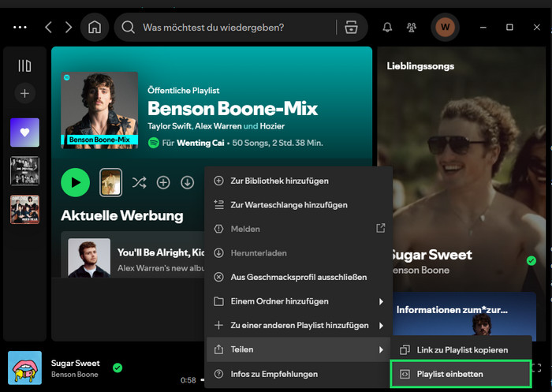Image resolution: width=552 pixels, height=392 pixels.
Task: Select 'Zur Bibliothek hinzufügen' menu entry
Action: (x=299, y=181)
